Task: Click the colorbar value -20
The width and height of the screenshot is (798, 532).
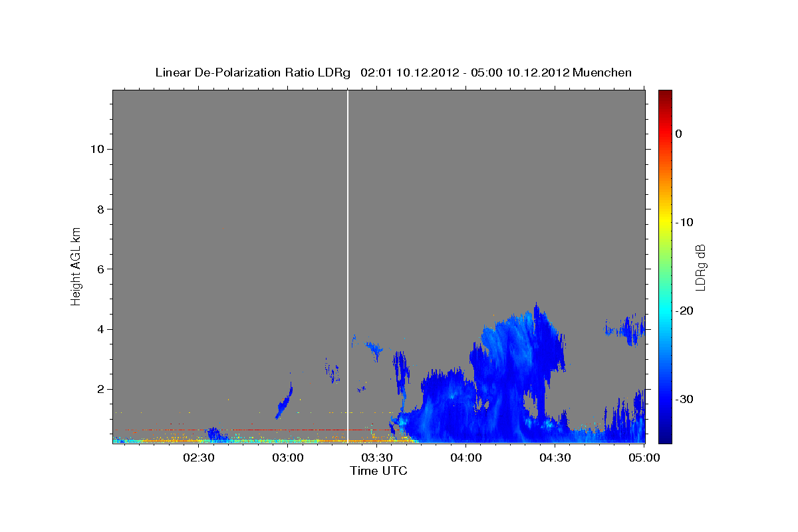Action: tap(686, 311)
